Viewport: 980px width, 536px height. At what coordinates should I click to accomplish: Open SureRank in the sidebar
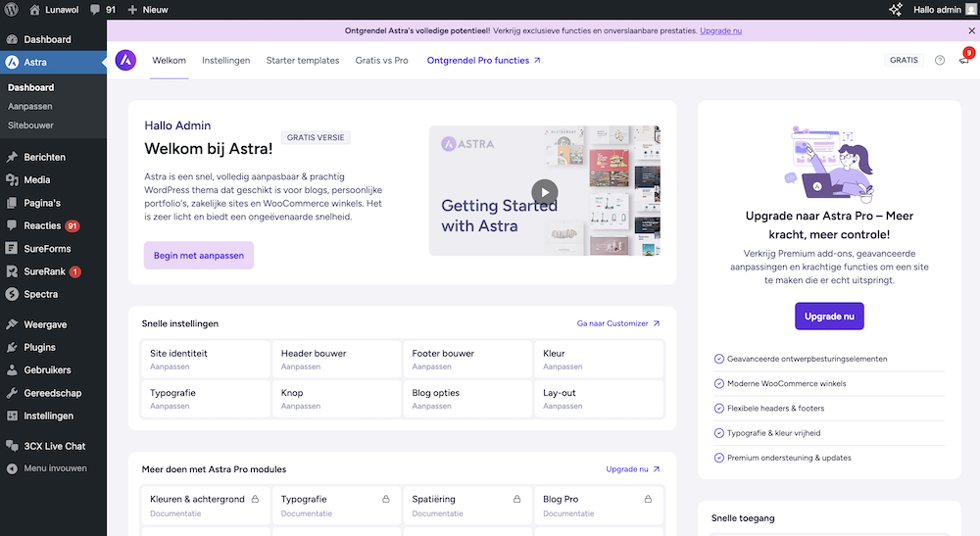[x=53, y=271]
